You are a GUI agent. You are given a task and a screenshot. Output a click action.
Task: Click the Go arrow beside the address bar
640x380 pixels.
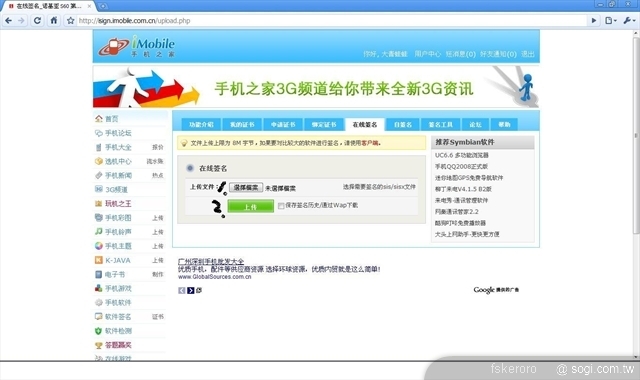[x=594, y=20]
